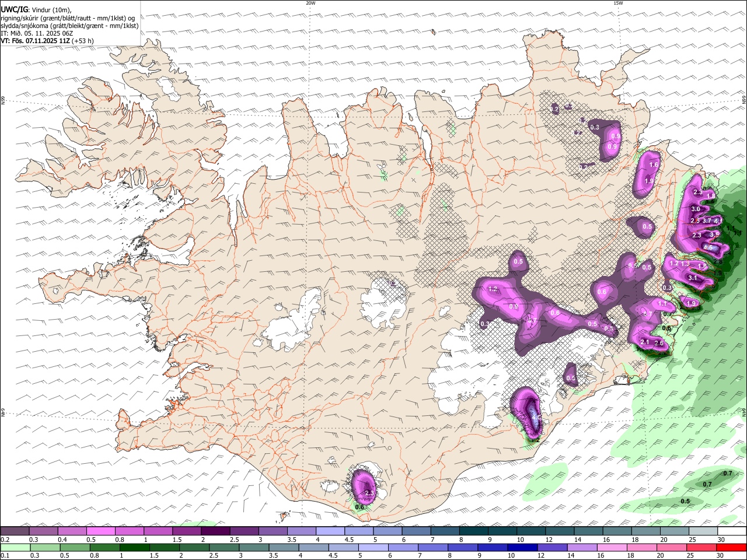Click the 0.2 label on the snow scale
The image size is (747, 560).
tap(4, 540)
